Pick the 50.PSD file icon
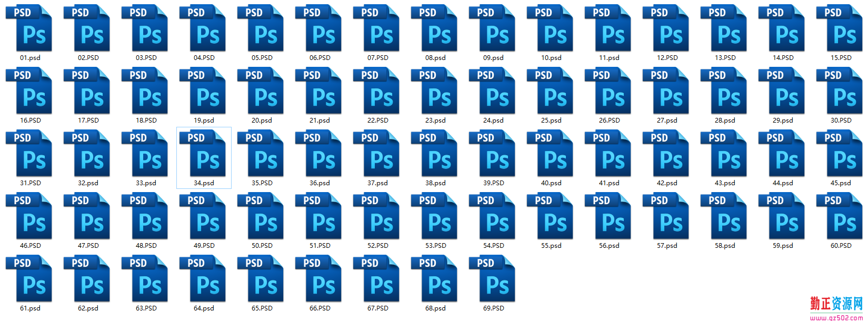 (x=261, y=216)
